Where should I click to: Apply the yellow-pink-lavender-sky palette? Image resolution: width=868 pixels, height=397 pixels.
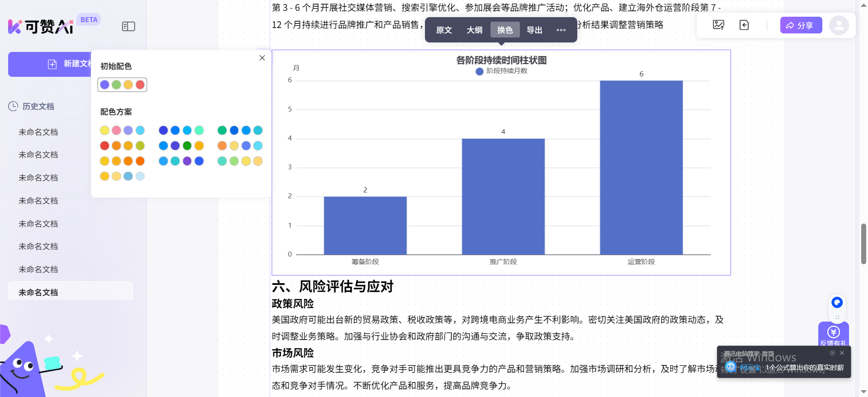coord(123,130)
